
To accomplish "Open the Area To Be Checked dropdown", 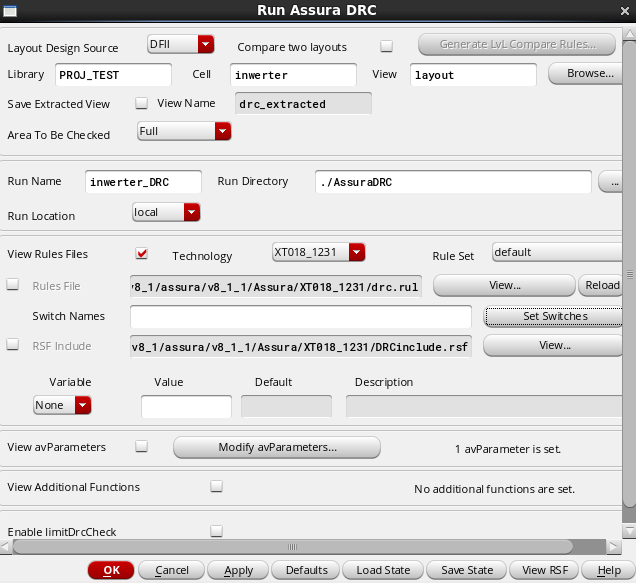I will [184, 131].
